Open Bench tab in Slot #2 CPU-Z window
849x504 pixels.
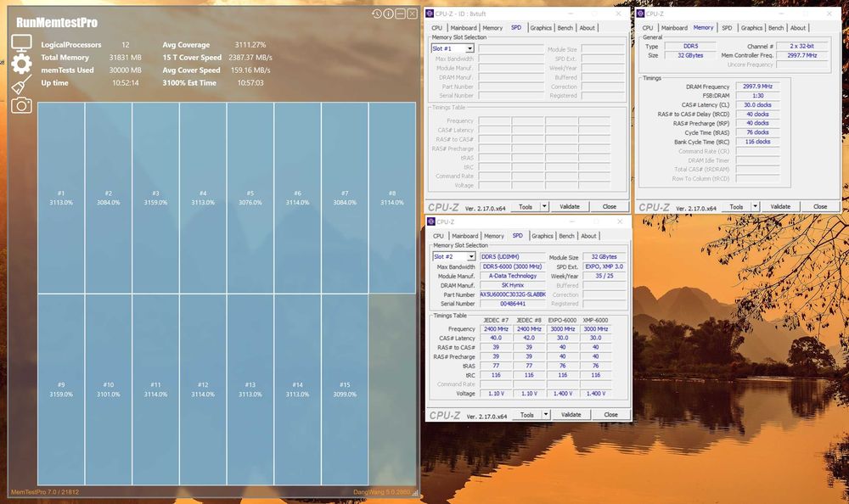pyautogui.click(x=566, y=236)
